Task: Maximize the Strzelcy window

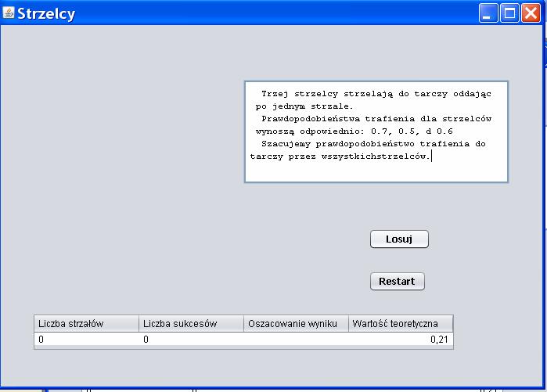Action: point(509,13)
